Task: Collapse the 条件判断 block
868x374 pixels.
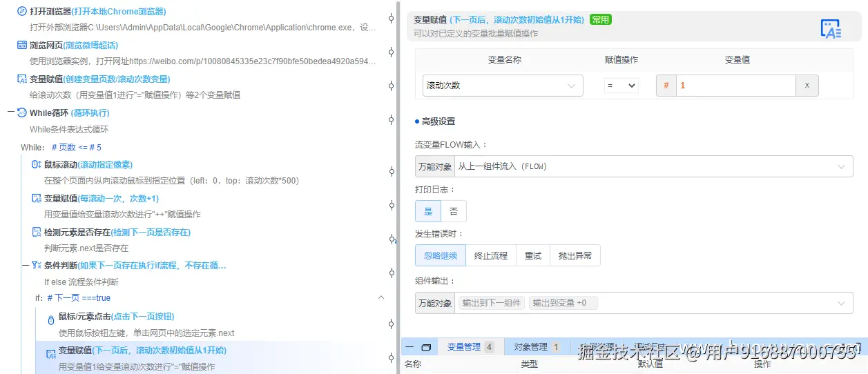Action: click(26, 266)
